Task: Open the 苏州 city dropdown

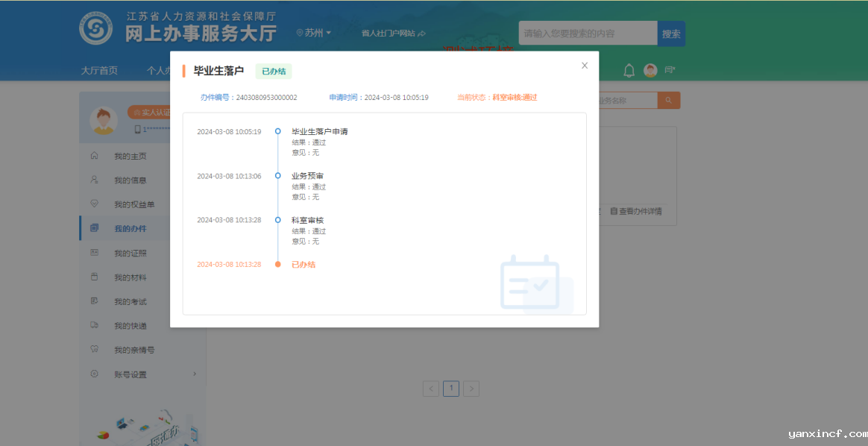Action: click(x=314, y=33)
